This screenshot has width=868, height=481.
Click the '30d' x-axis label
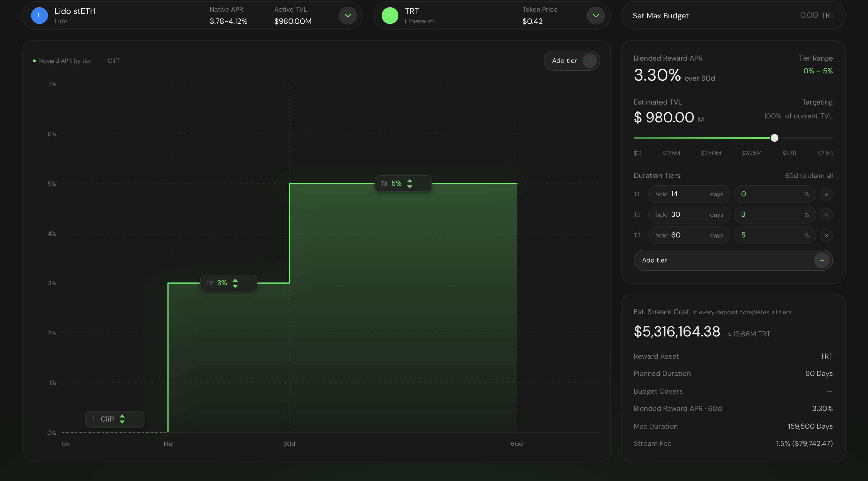(x=289, y=444)
